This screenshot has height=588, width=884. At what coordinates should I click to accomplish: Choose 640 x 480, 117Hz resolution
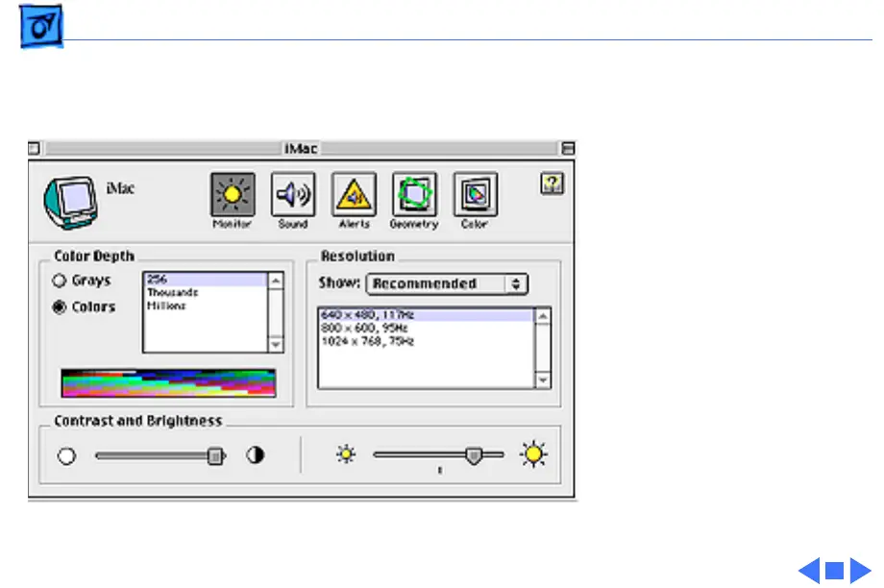point(427,314)
